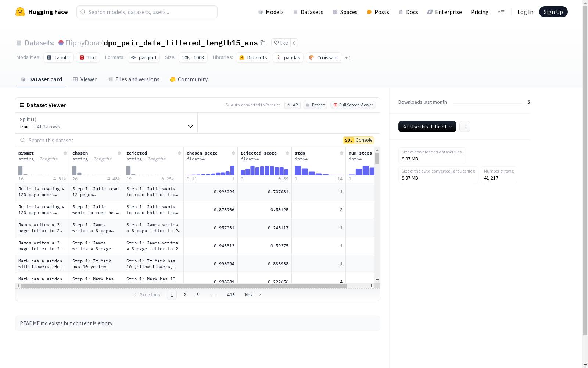Click the rejected_score histogram

265,170
